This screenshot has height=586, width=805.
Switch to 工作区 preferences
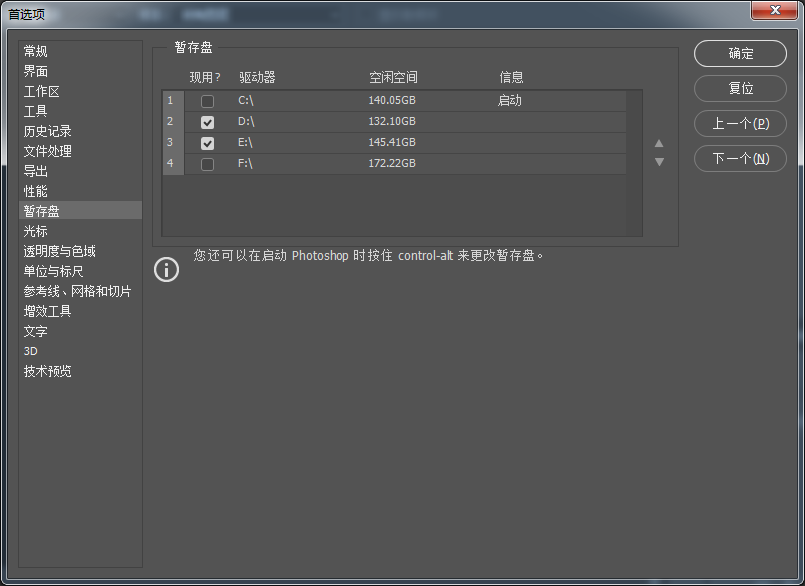pyautogui.click(x=81, y=91)
